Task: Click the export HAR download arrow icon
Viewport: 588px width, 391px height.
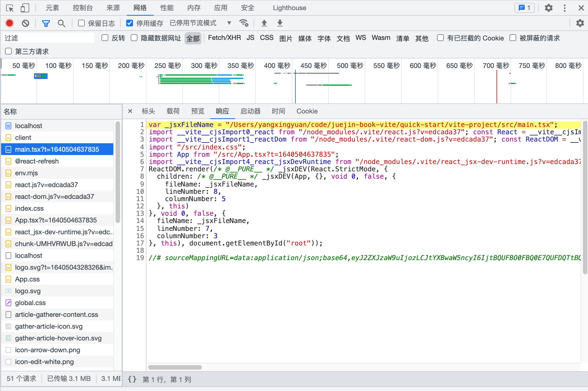Action: [280, 23]
